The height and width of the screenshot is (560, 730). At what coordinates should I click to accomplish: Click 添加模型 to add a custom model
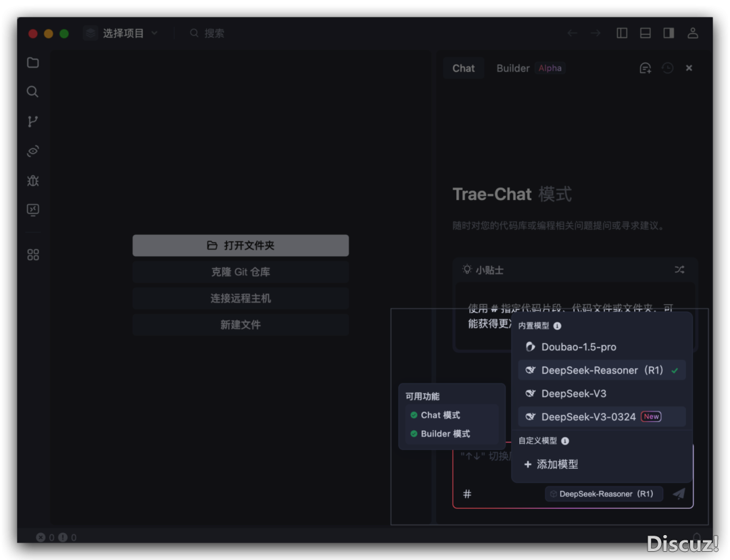tap(552, 464)
